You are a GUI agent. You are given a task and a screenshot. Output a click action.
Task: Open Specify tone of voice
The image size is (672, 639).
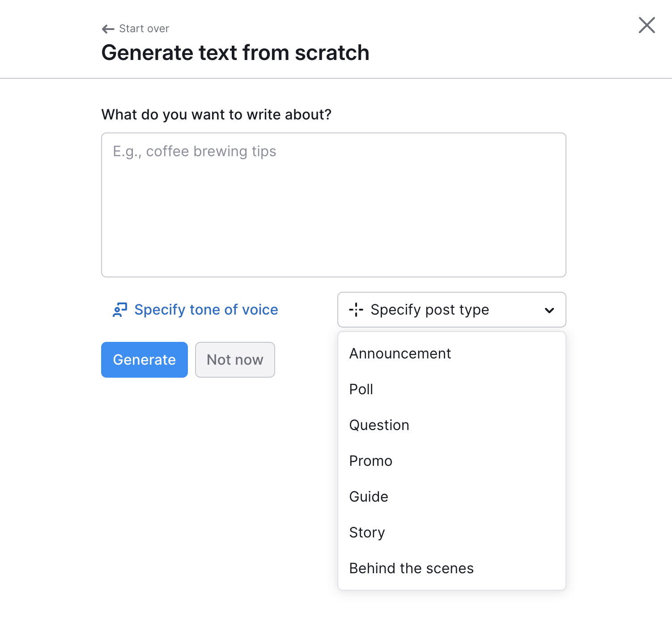pos(205,310)
